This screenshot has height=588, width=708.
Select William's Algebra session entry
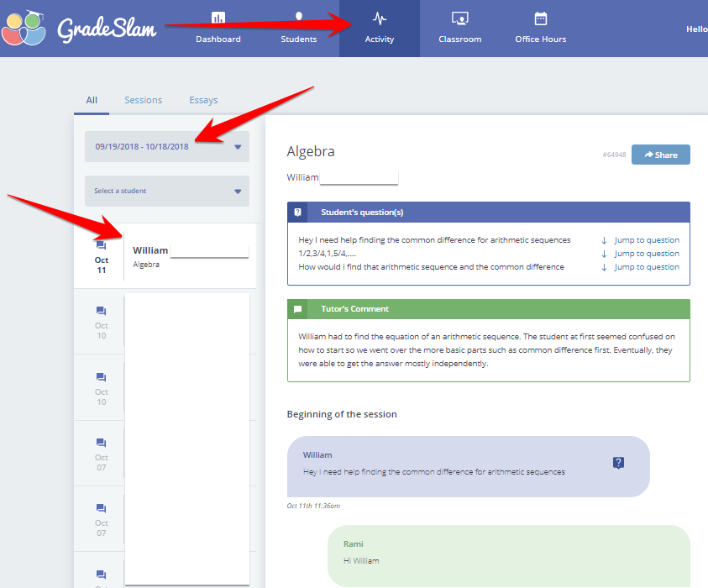click(x=190, y=256)
